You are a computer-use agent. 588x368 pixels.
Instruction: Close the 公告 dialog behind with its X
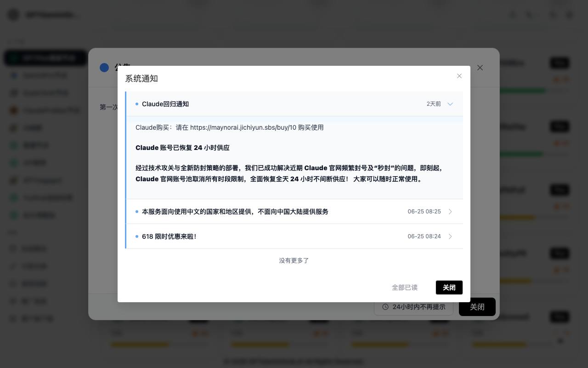pyautogui.click(x=480, y=68)
